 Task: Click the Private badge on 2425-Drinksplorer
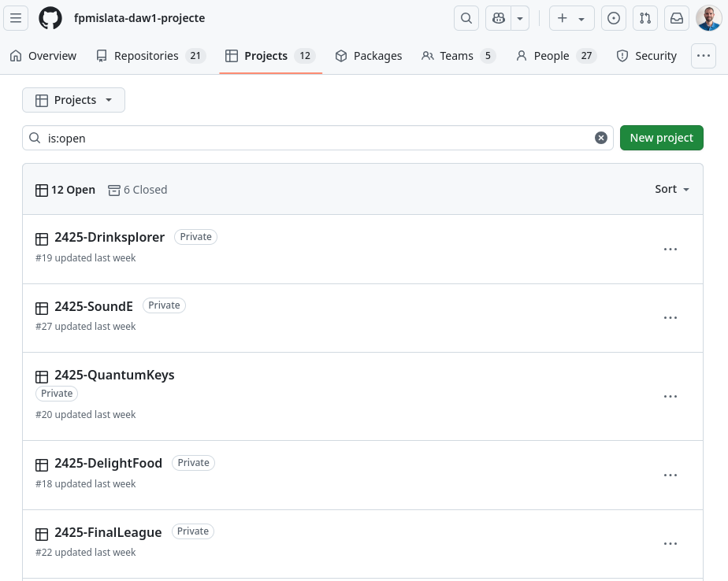click(195, 237)
